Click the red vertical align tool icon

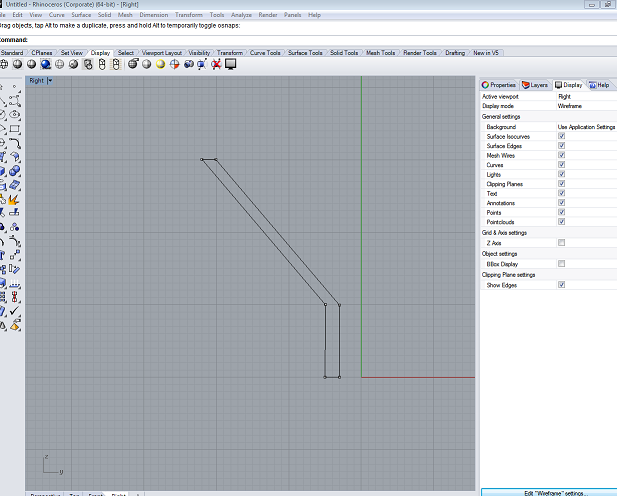[15, 296]
